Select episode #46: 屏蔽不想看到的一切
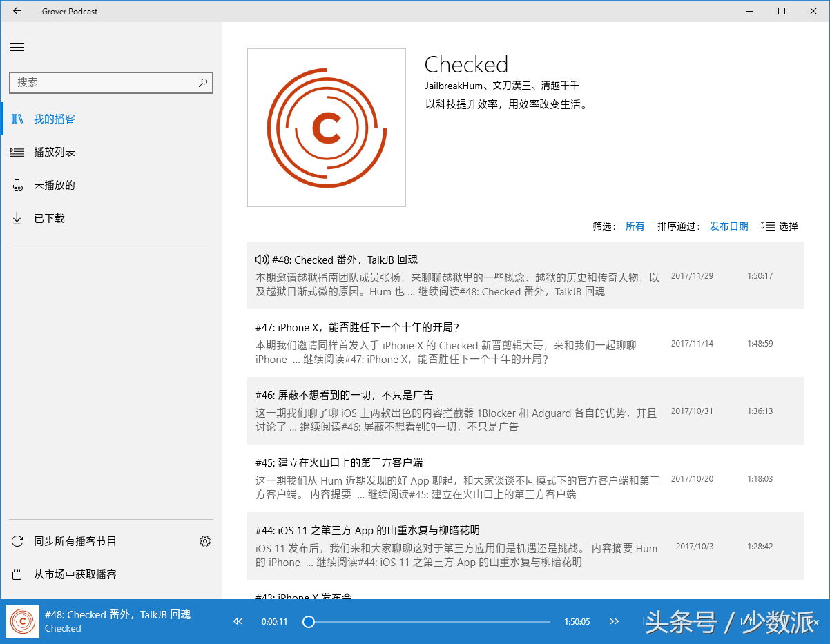This screenshot has height=644, width=830. tap(525, 411)
